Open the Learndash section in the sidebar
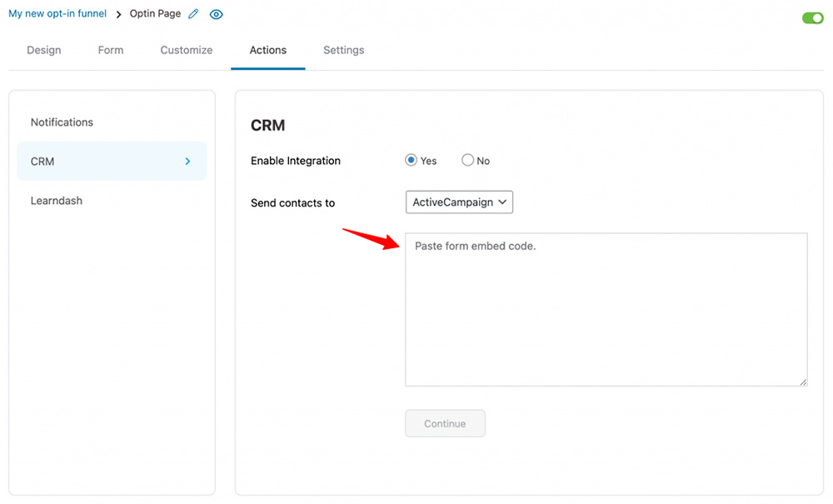This screenshot has width=833, height=504. [57, 201]
